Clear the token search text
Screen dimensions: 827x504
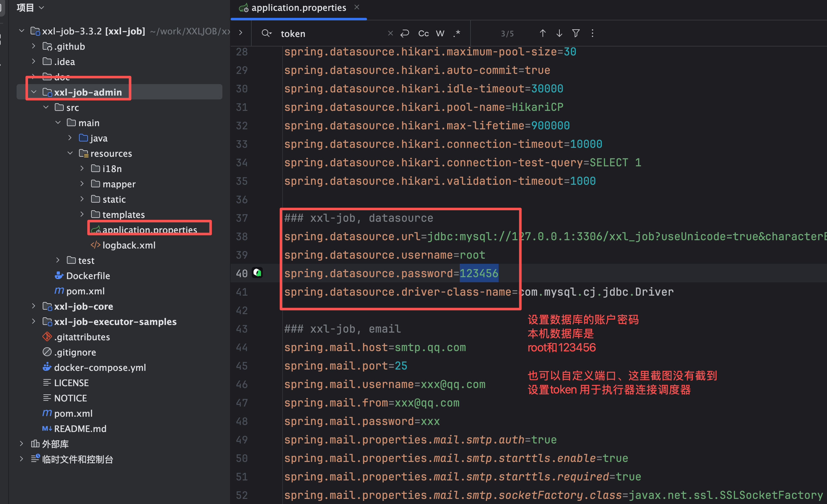390,33
